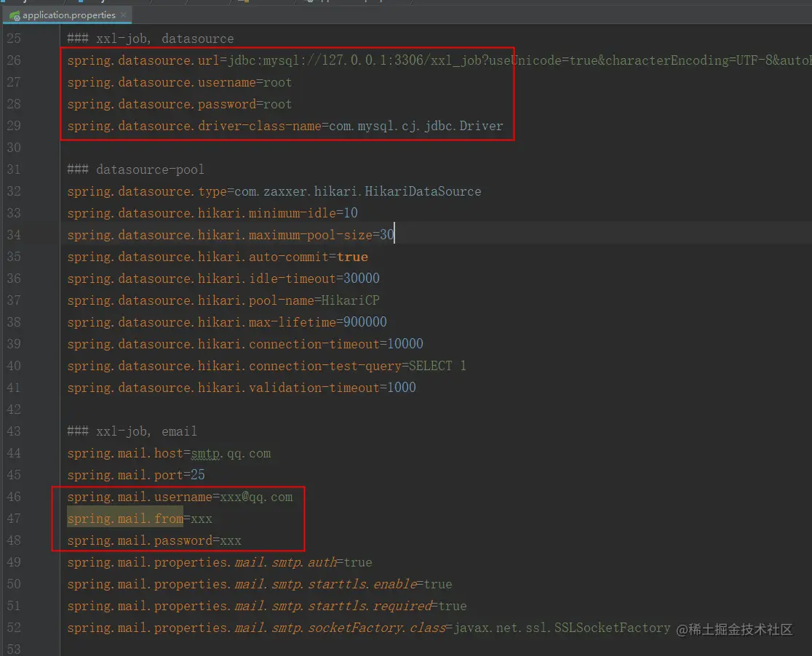Click the spring.mail.username=xxx@qq.com line

click(180, 497)
